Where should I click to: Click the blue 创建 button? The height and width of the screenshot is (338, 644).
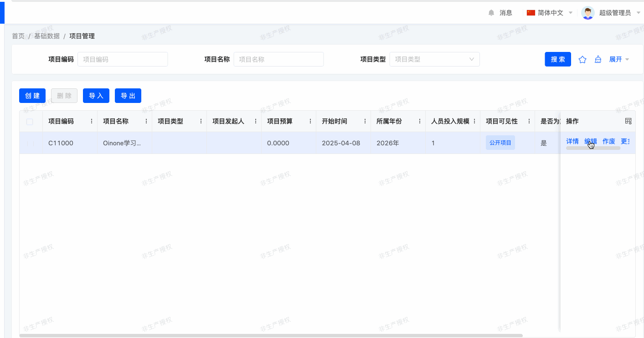point(32,96)
